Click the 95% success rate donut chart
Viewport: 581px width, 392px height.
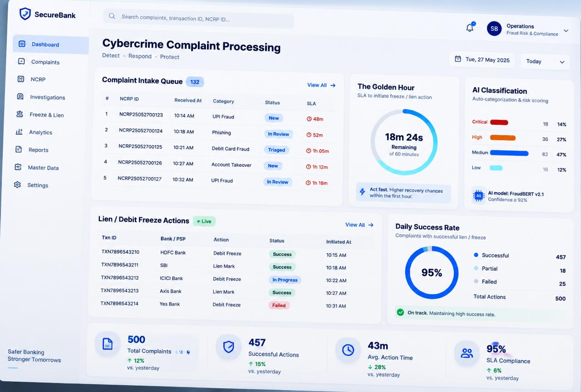pyautogui.click(x=432, y=272)
